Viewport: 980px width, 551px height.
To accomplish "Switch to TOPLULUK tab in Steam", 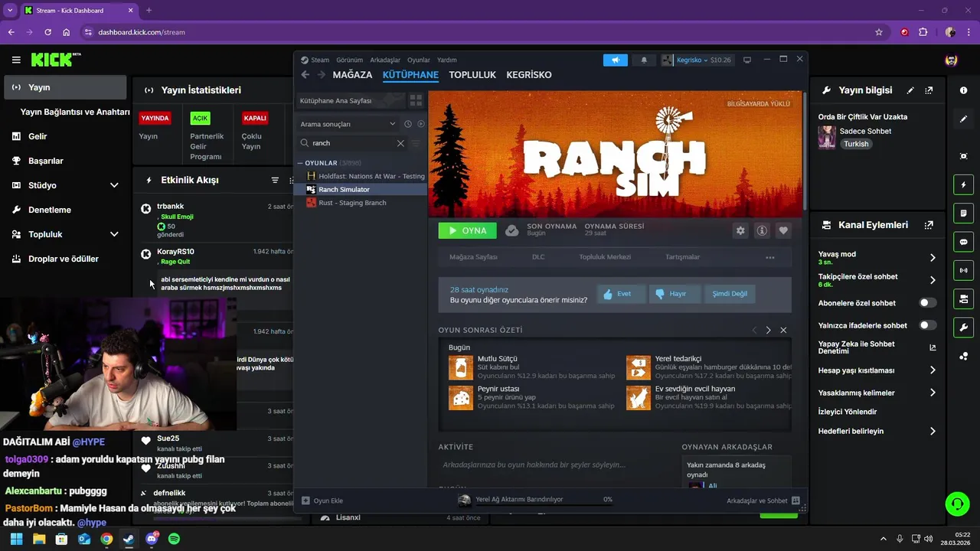I will pyautogui.click(x=472, y=75).
